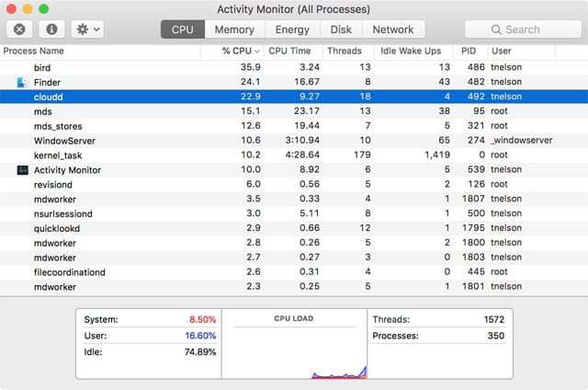Viewport: 588px width, 390px height.
Task: Select the CPU tab
Action: click(x=183, y=29)
